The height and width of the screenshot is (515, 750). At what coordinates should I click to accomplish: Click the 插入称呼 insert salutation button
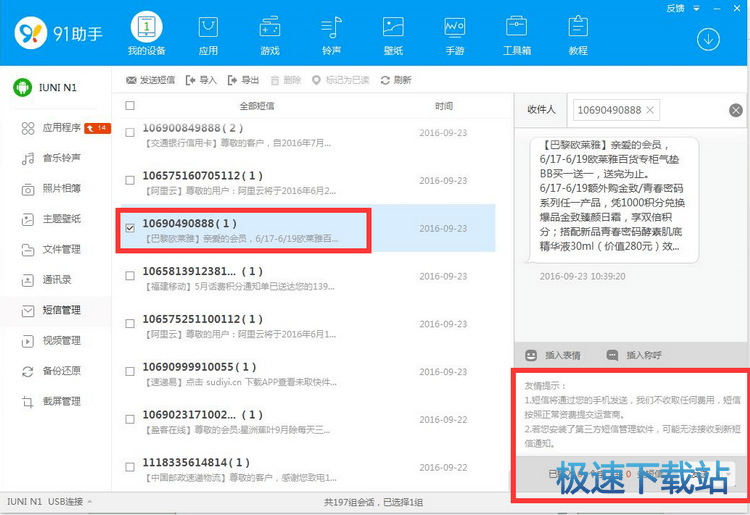coord(634,355)
